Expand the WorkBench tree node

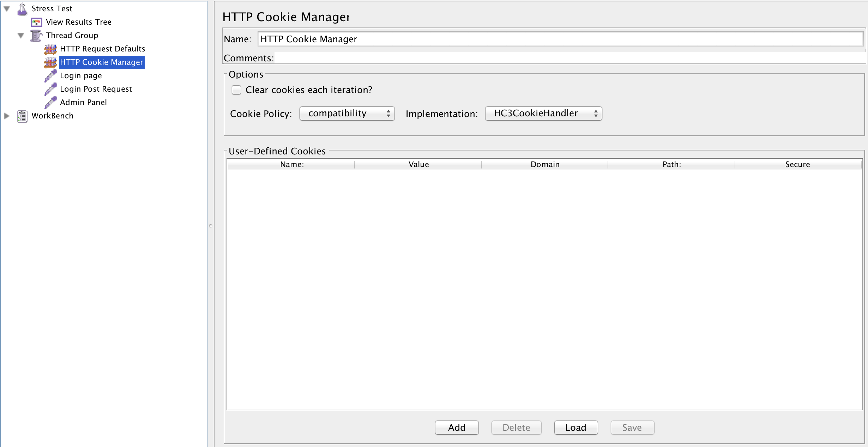(x=7, y=116)
